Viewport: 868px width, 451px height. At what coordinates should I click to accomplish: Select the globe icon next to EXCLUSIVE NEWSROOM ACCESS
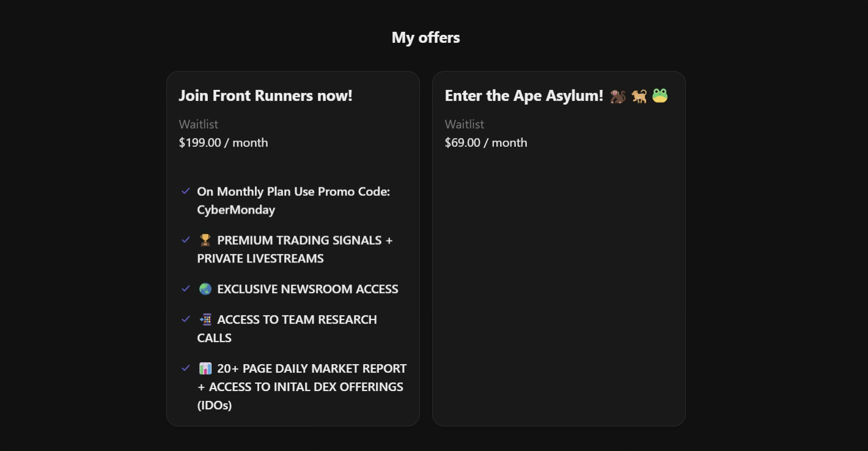205,288
